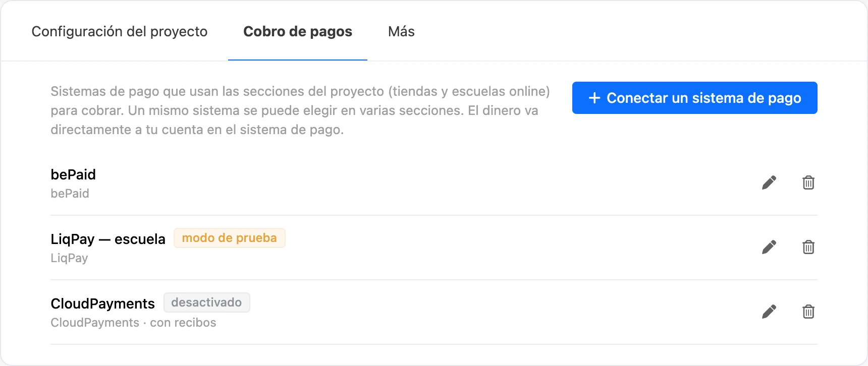Delete the CloudPayments payment system
Viewport: 868px width, 366px height.
[x=808, y=312]
